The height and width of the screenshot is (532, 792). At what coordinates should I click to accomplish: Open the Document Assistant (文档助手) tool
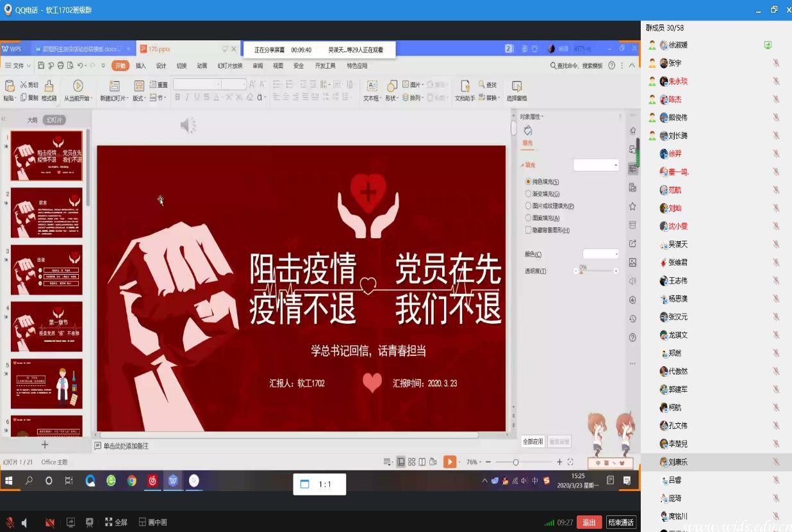point(464,86)
